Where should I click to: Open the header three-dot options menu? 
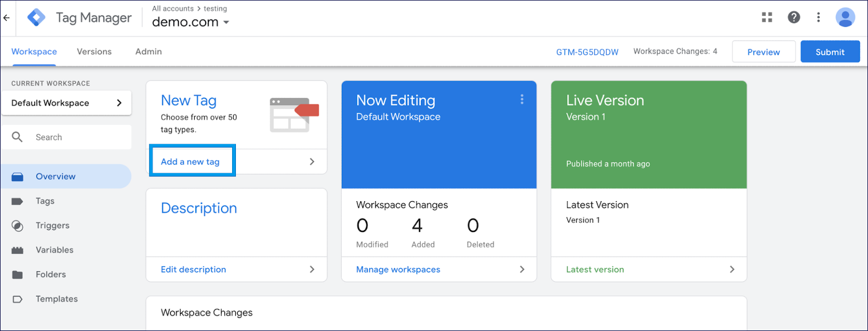[818, 18]
